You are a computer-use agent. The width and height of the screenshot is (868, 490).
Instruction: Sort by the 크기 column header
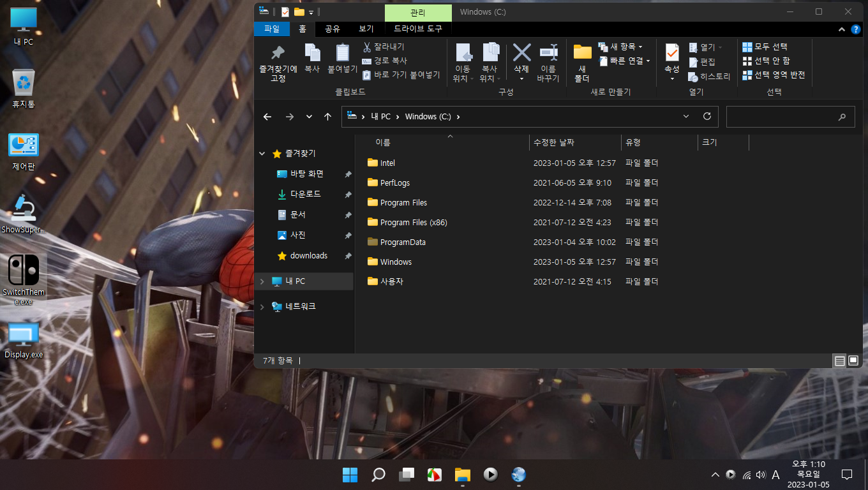[x=723, y=142]
